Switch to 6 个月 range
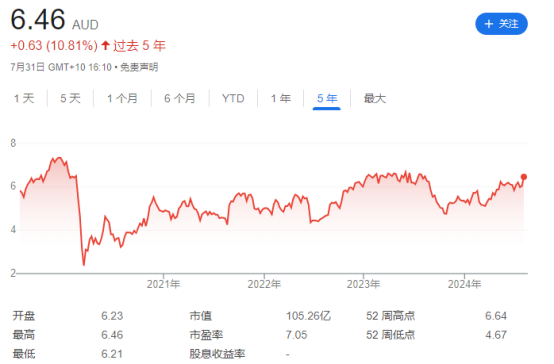 (180, 98)
